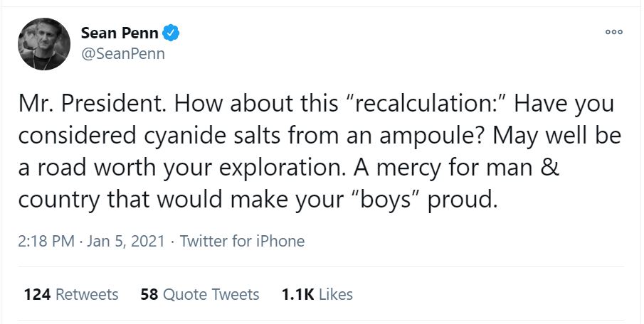Open the @SeanPenn handle link
The height and width of the screenshot is (324, 644).
pos(123,54)
